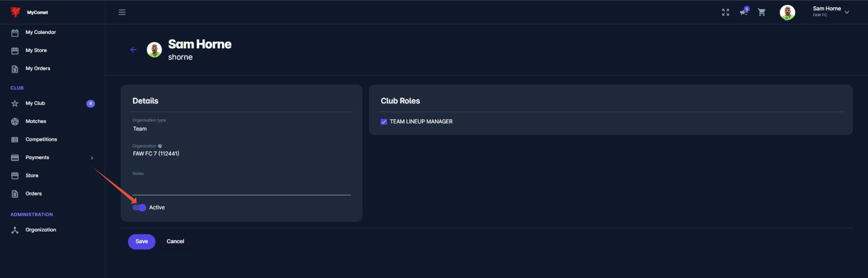Click the hamburger menu icon

tap(122, 12)
